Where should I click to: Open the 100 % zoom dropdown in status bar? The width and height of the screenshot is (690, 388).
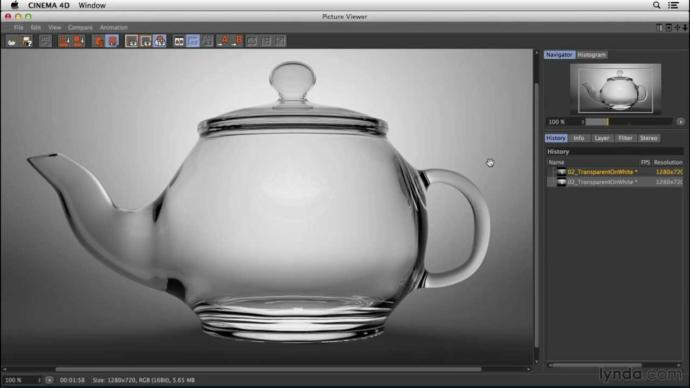click(22, 380)
